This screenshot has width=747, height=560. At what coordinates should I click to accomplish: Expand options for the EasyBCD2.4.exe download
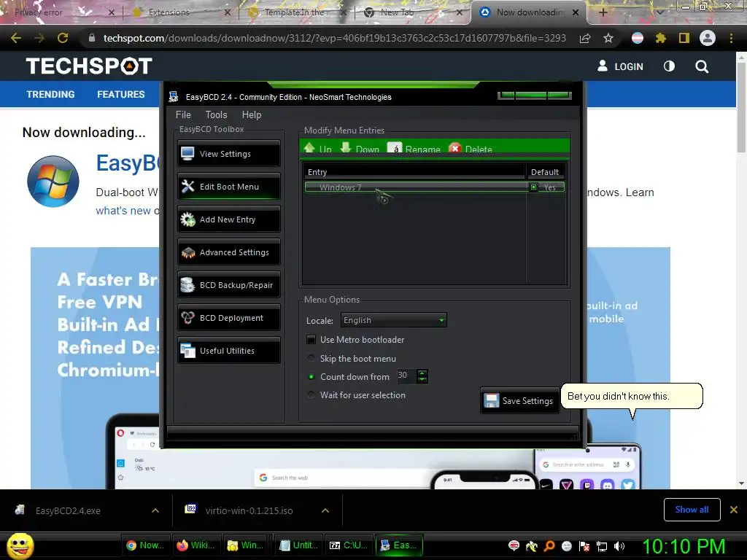tap(155, 510)
